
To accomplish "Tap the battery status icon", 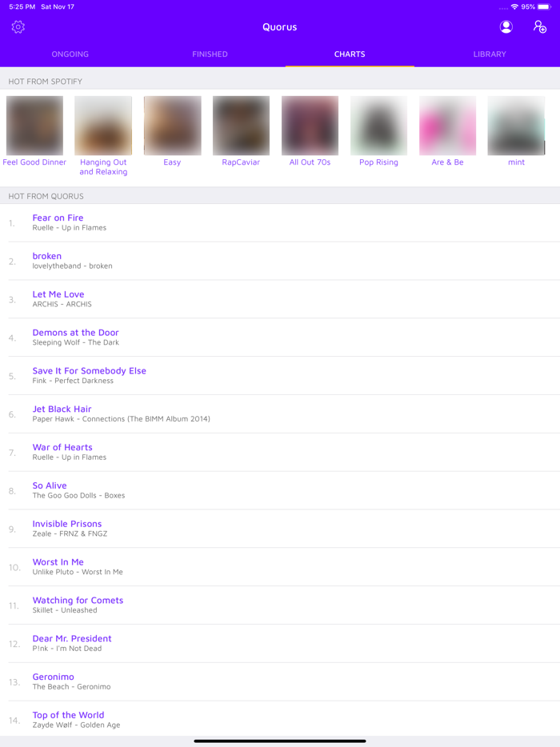I will click(x=544, y=6).
